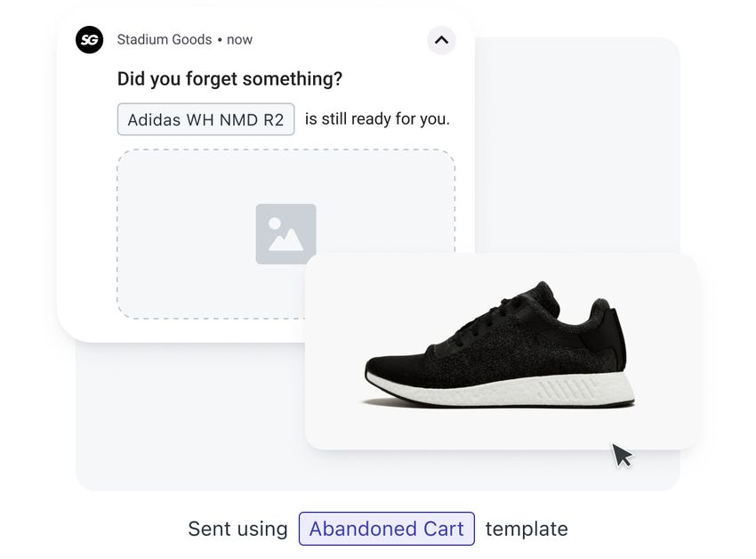Select the 'is still ready for you.' text
The width and height of the screenshot is (756, 559).
pyautogui.click(x=377, y=118)
